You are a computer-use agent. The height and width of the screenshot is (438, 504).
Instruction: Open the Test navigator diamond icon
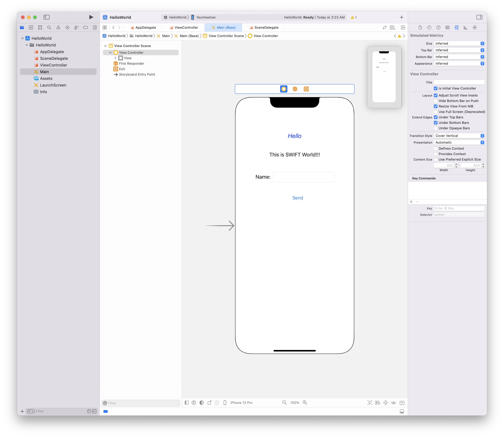(67, 27)
